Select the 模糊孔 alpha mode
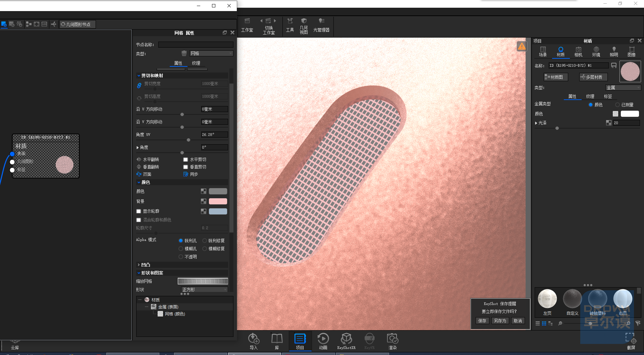Viewport: 644px width, 355px height. pyautogui.click(x=181, y=249)
